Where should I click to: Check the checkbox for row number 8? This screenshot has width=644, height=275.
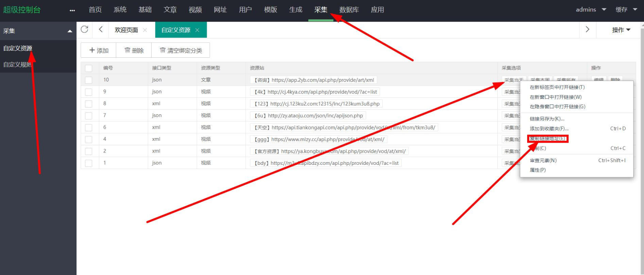pos(89,104)
